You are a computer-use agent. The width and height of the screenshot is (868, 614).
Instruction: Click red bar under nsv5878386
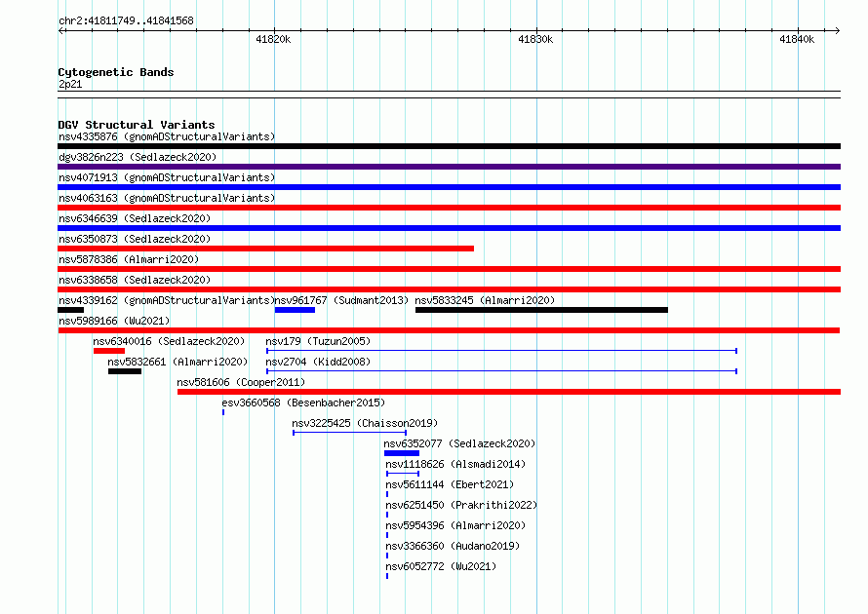pos(449,269)
